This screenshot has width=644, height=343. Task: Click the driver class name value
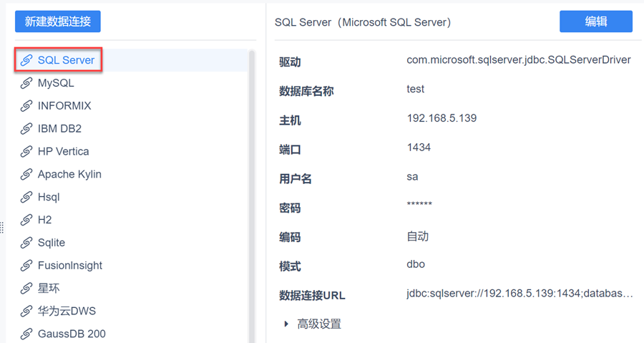(x=518, y=60)
